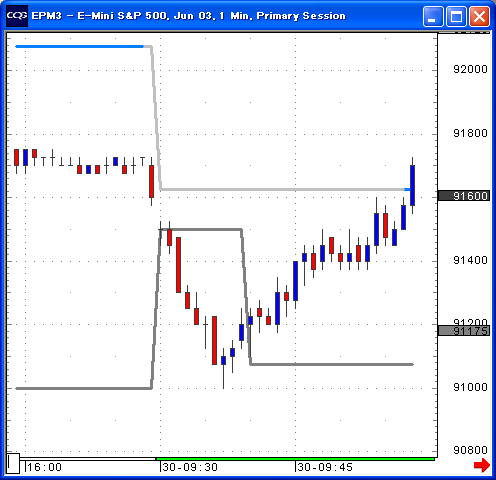Click the last blue candlestick bar
The width and height of the screenshot is (496, 480).
coord(412,185)
